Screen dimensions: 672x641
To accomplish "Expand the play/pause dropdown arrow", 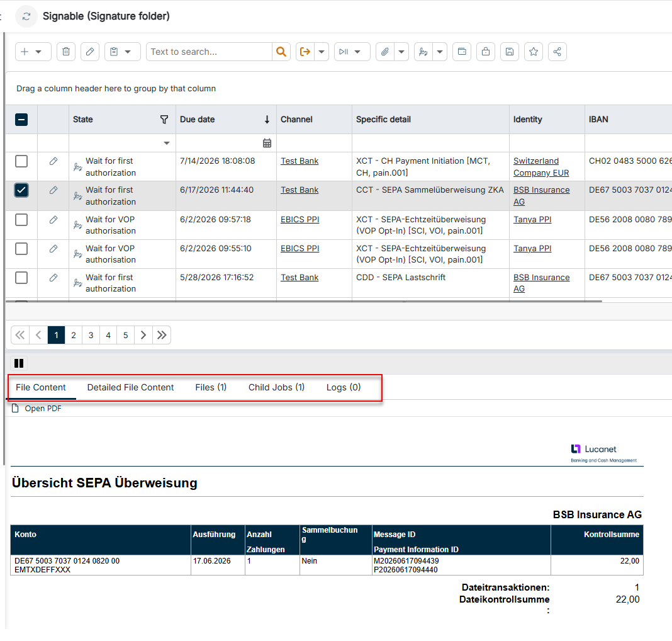I will [357, 52].
